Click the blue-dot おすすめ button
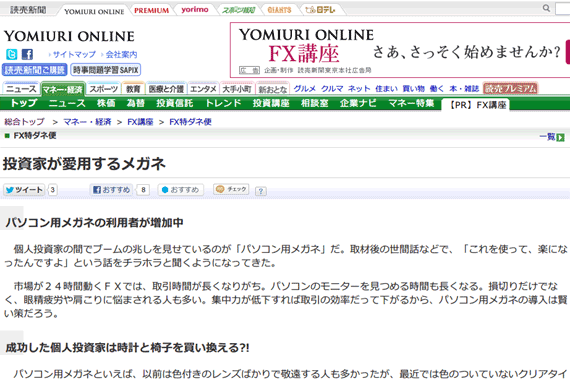Screen dimensions: 570x379 click(x=181, y=190)
